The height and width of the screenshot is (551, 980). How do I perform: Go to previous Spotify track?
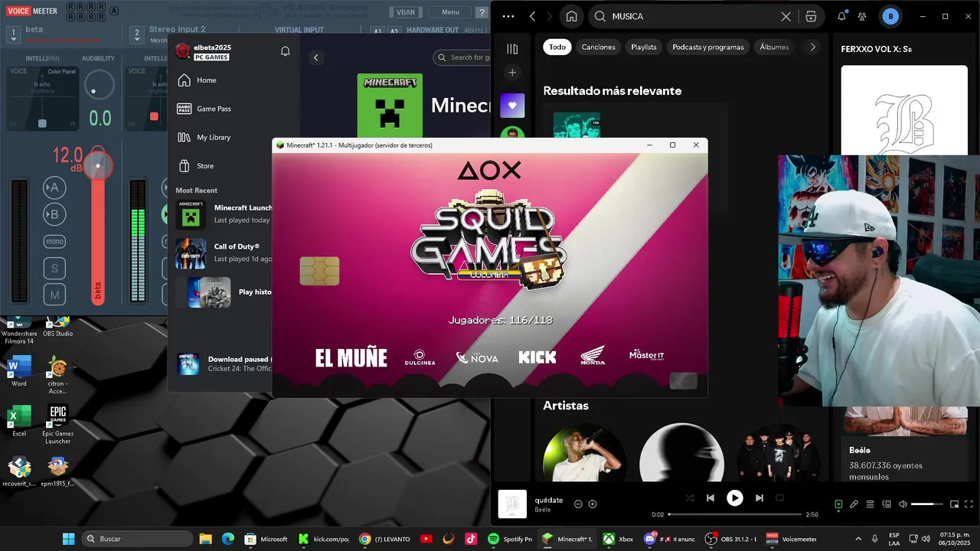pyautogui.click(x=710, y=498)
